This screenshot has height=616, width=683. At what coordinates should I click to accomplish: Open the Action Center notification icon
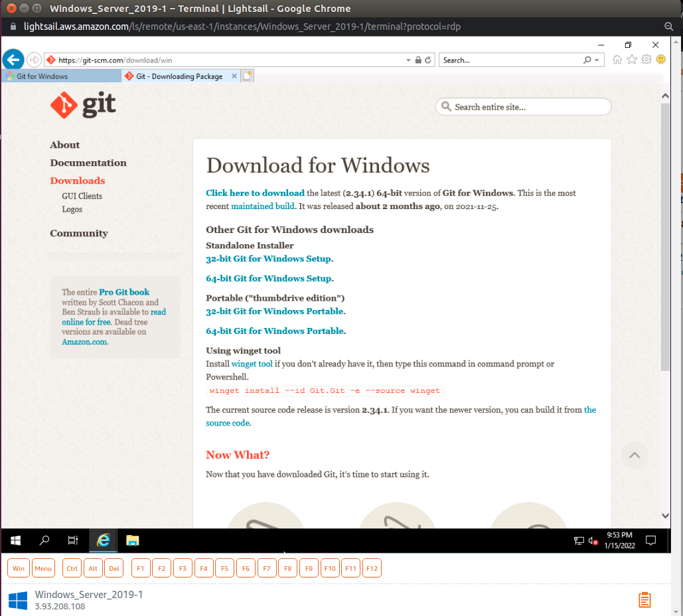pos(650,540)
